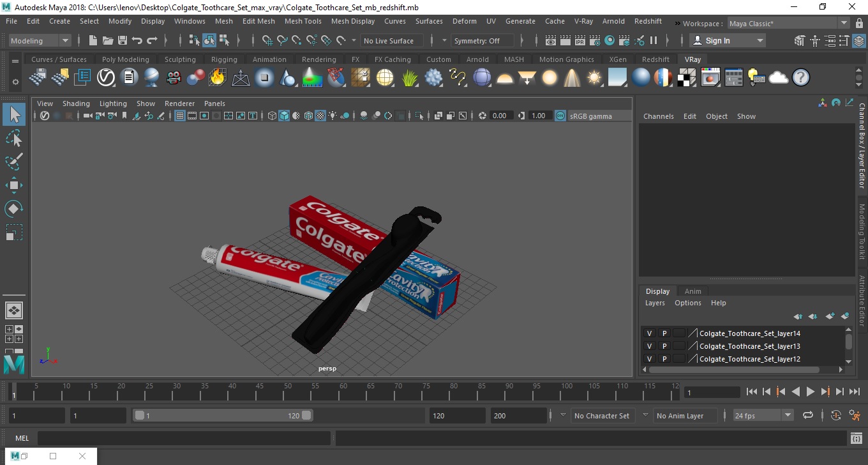
Task: Expand the Sign In dropdown arrow
Action: click(759, 40)
